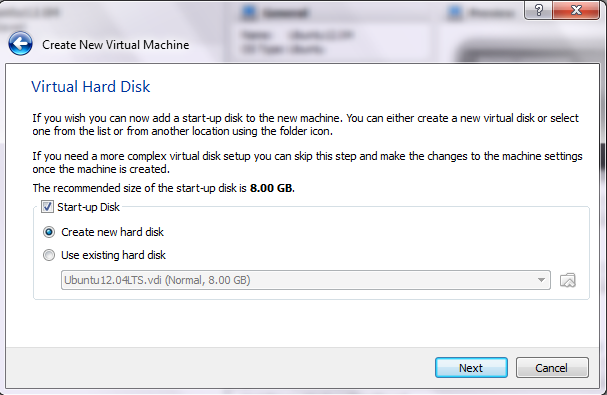Cancel the virtual machine creation
Screen dimensions: 607x395
(552, 368)
